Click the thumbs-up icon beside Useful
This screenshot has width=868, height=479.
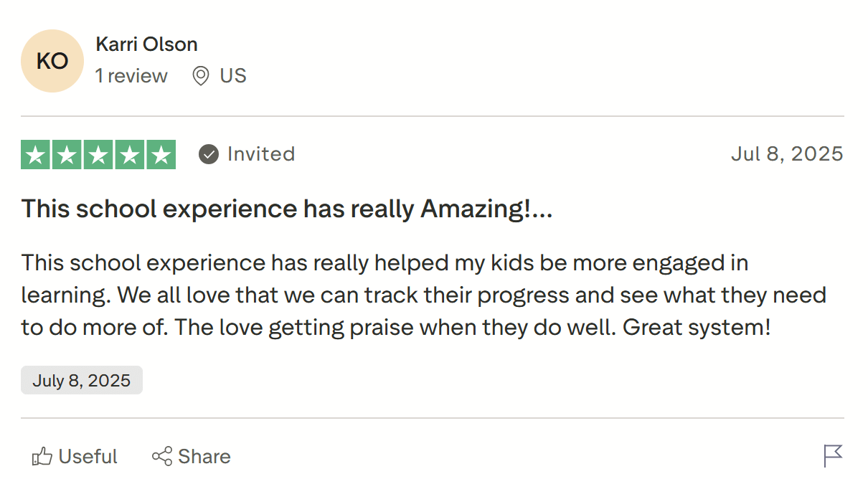(x=43, y=456)
